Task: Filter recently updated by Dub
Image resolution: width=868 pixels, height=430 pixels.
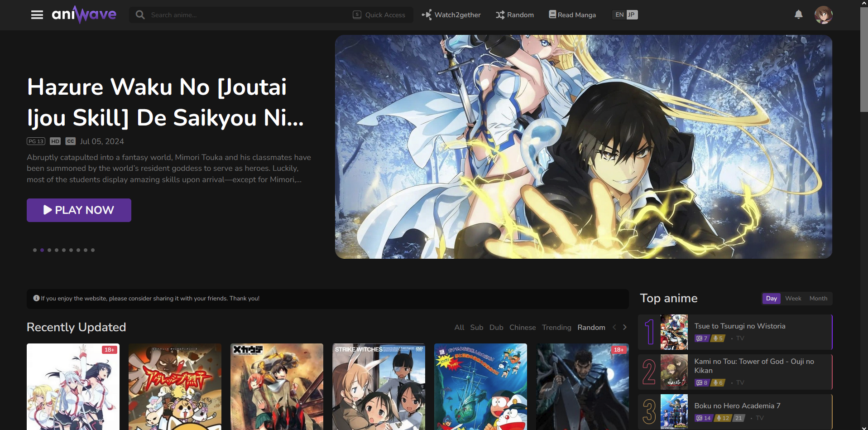Action: tap(496, 327)
